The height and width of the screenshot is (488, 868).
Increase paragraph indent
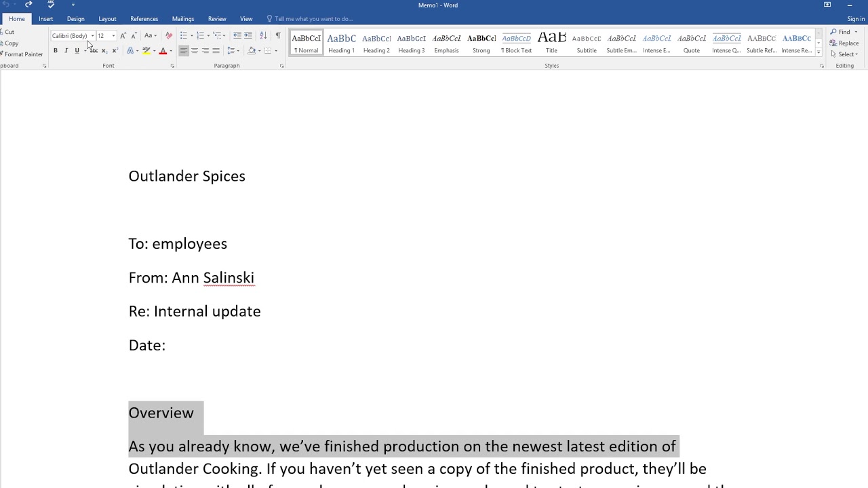pyautogui.click(x=248, y=35)
